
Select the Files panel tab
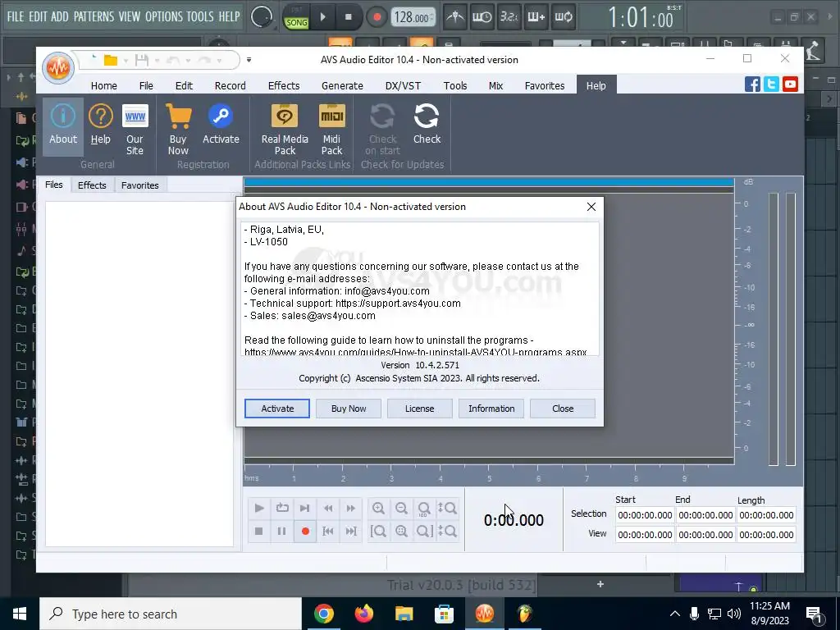53,185
